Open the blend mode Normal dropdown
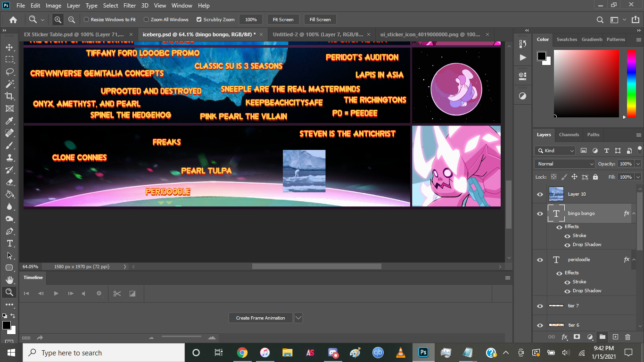The height and width of the screenshot is (362, 644). (565, 164)
